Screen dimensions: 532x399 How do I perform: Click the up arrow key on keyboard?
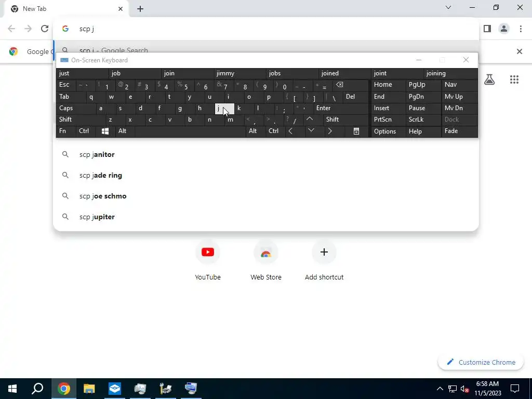pyautogui.click(x=310, y=119)
